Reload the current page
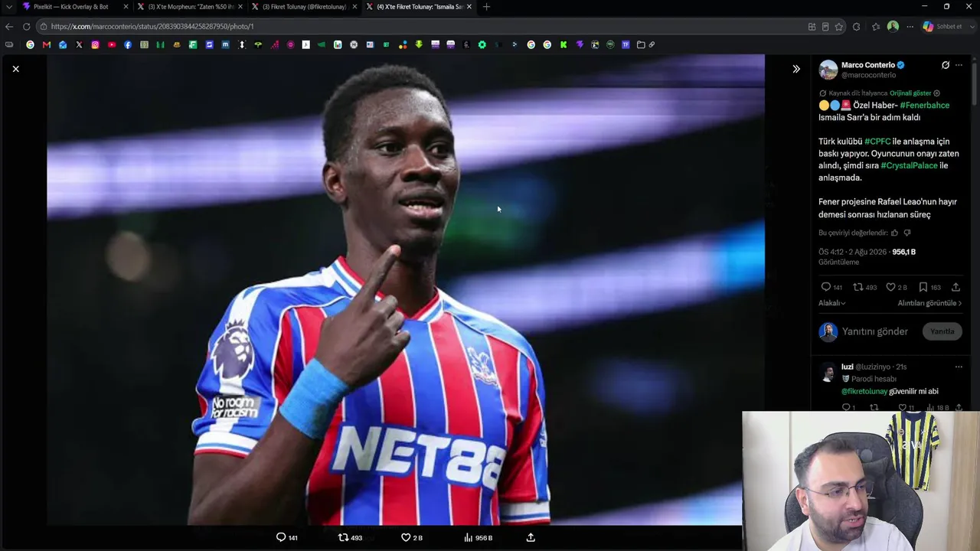This screenshot has height=551, width=980. pyautogui.click(x=26, y=26)
